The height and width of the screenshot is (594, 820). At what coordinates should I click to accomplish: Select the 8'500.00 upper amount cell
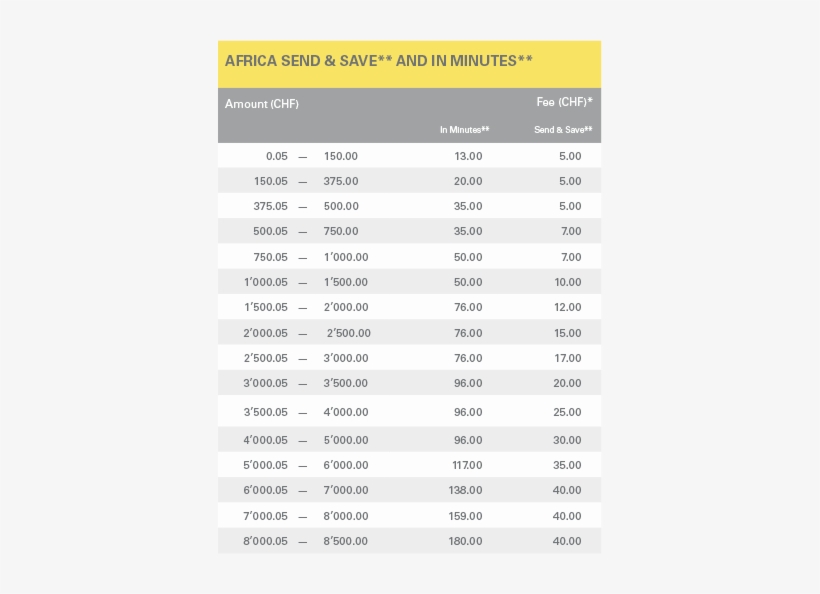[346, 541]
